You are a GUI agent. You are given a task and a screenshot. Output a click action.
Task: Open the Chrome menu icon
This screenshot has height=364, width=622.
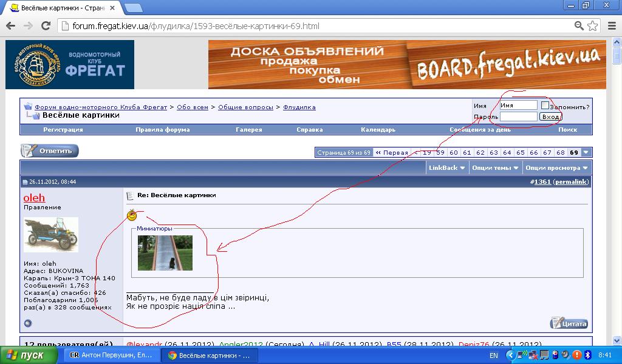click(609, 26)
